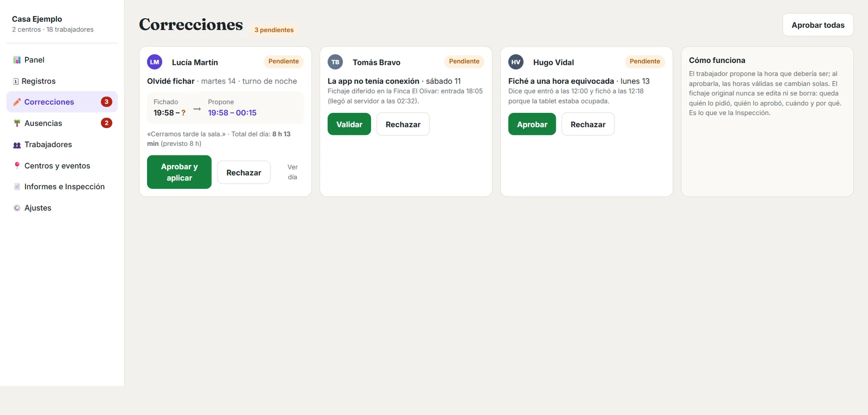This screenshot has height=415, width=868.
Task: Click the Aprobar todas button
Action: pos(818,25)
